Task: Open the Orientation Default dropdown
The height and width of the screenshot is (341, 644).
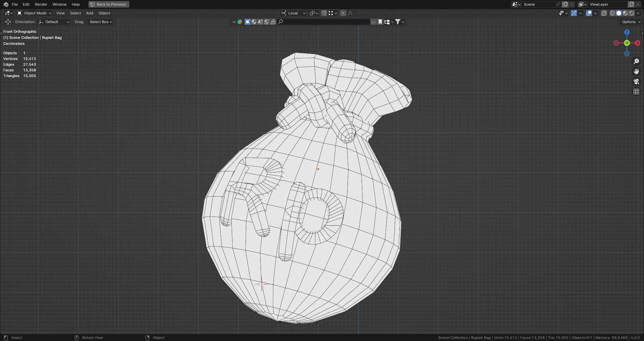Action: click(x=54, y=22)
